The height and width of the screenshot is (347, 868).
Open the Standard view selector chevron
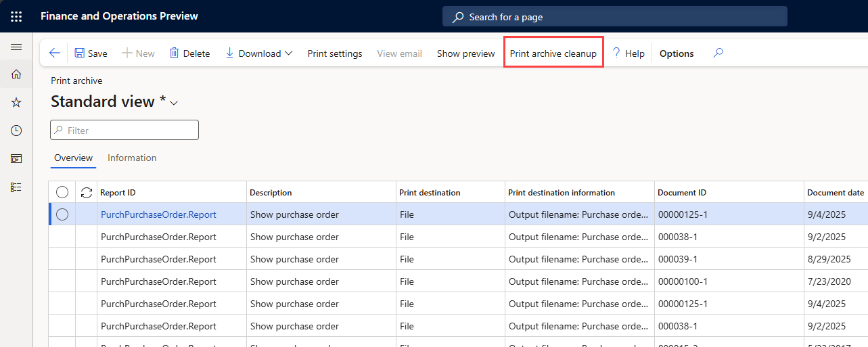pos(174,103)
